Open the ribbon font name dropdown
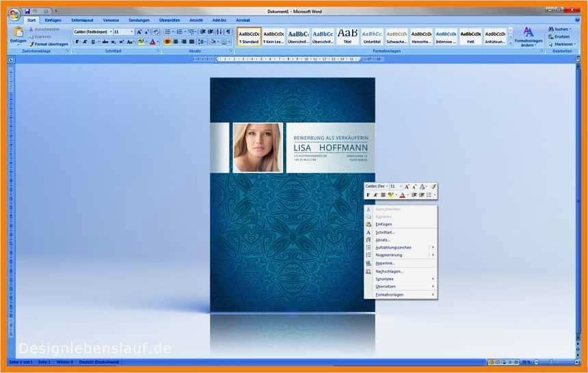 click(x=111, y=32)
